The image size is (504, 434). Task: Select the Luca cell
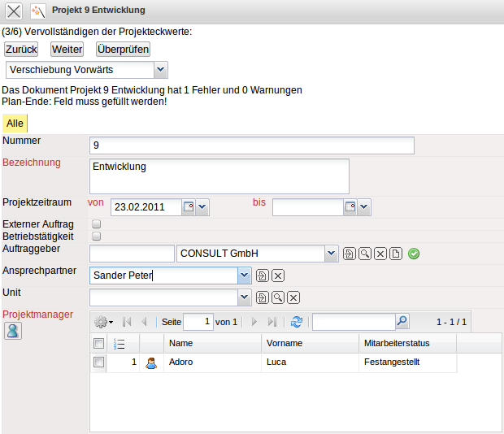coord(311,362)
